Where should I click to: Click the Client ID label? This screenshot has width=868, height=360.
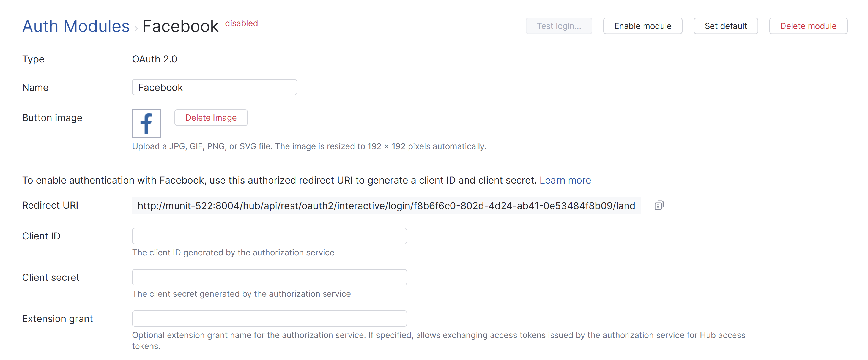[41, 236]
